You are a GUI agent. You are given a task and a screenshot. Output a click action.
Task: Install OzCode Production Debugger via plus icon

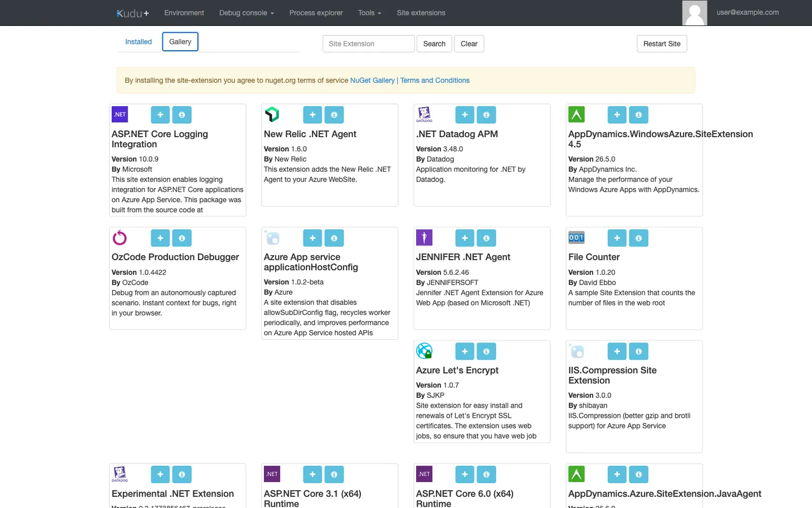click(x=160, y=238)
